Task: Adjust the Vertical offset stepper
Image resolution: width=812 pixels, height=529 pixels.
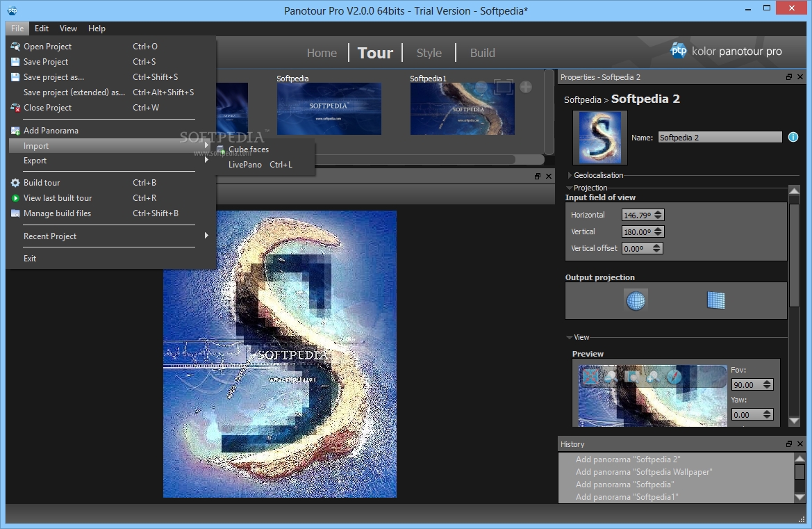Action: (656, 248)
